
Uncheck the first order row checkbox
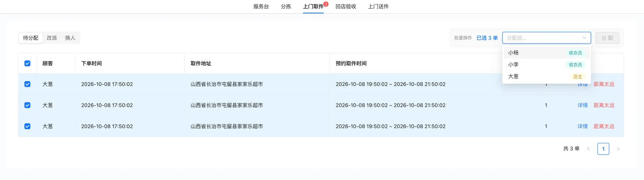[27, 84]
